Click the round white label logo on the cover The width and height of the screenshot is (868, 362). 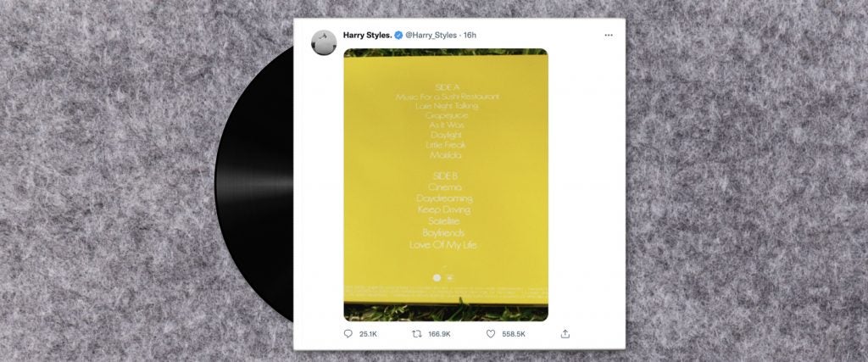pos(437,277)
